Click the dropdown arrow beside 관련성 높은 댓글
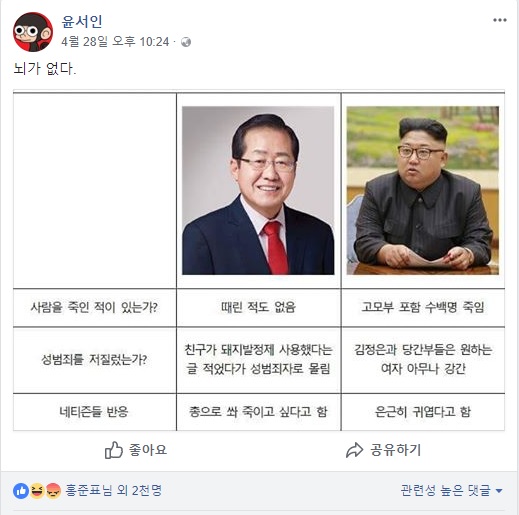This screenshot has width=519, height=515. click(499, 491)
